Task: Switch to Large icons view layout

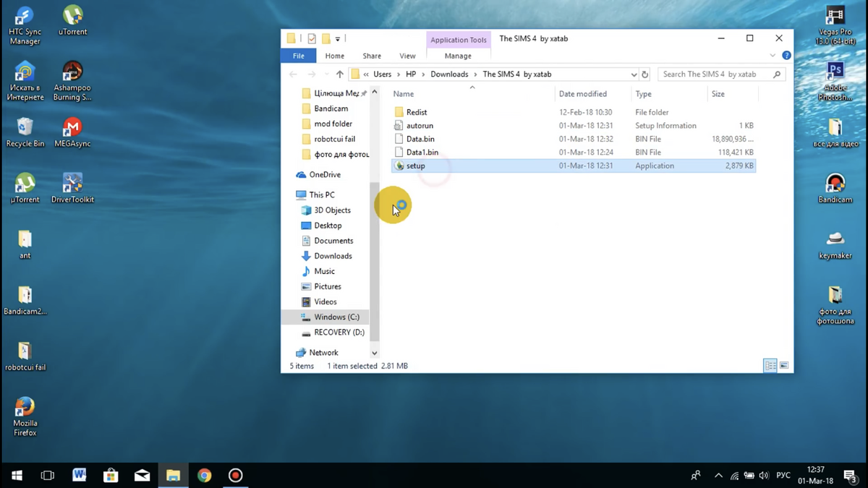Action: click(784, 366)
